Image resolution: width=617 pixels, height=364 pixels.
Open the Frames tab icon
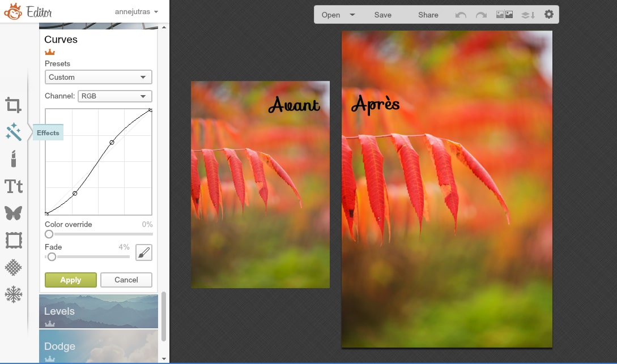(x=13, y=241)
